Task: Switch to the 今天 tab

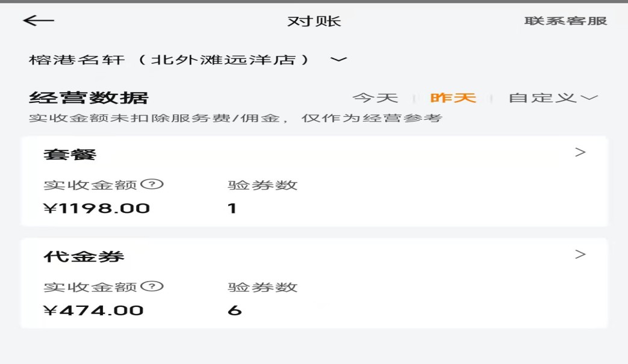Action: [x=375, y=98]
